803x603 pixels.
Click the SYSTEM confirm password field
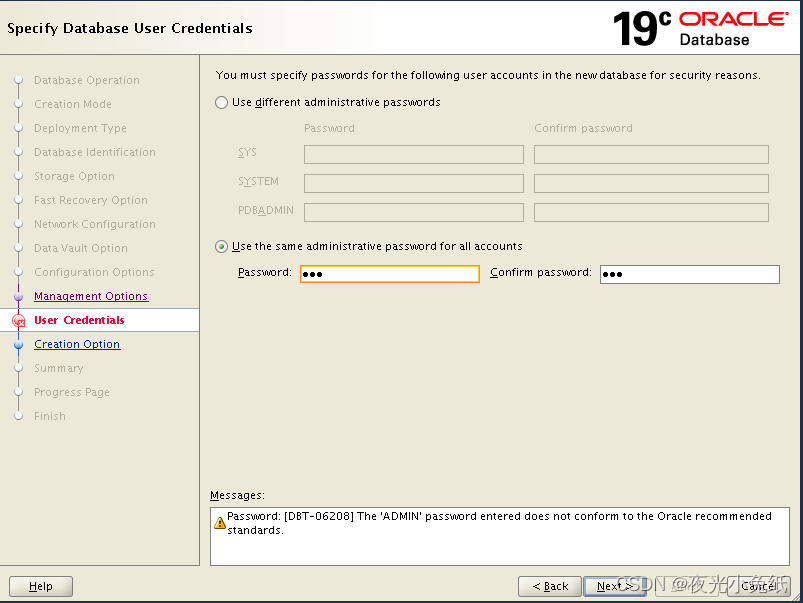(x=651, y=184)
